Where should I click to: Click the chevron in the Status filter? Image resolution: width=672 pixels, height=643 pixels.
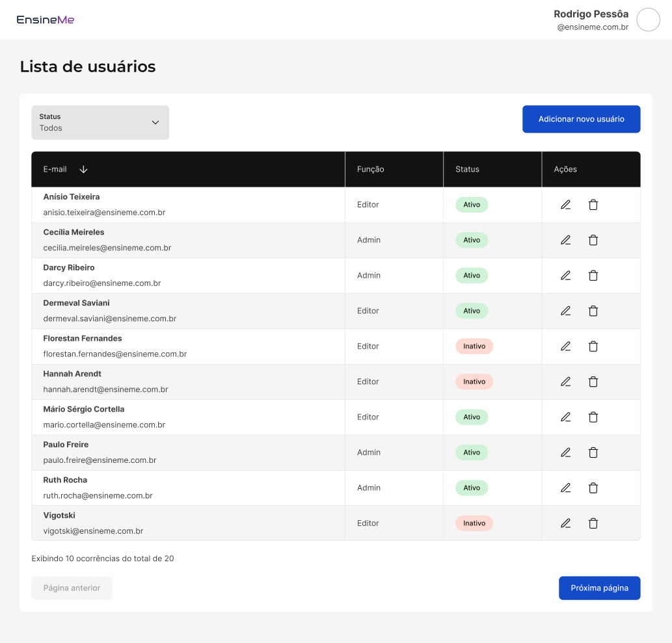pos(155,122)
